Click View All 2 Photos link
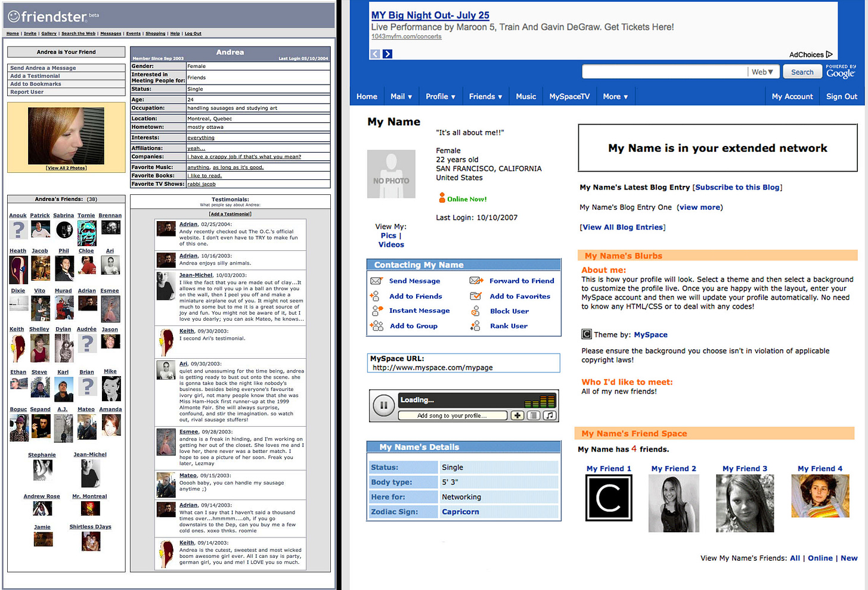Screen dimensions: 868x590 66,168
